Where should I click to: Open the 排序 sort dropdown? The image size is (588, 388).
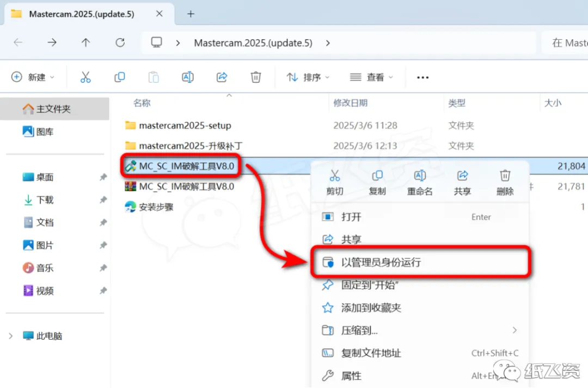pyautogui.click(x=308, y=77)
